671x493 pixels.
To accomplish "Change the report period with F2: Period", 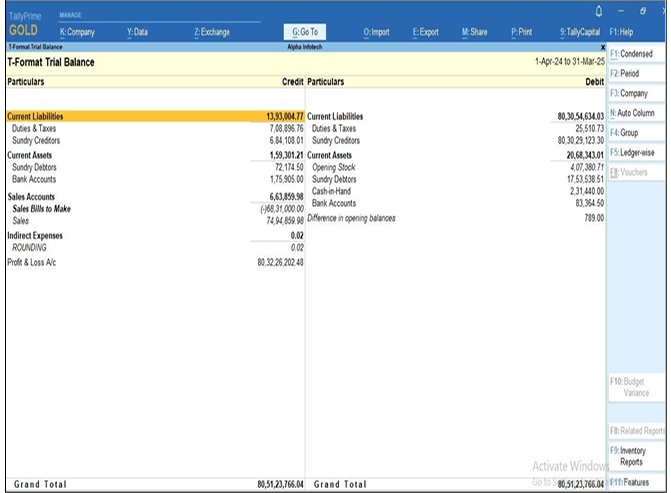I will pos(636,74).
